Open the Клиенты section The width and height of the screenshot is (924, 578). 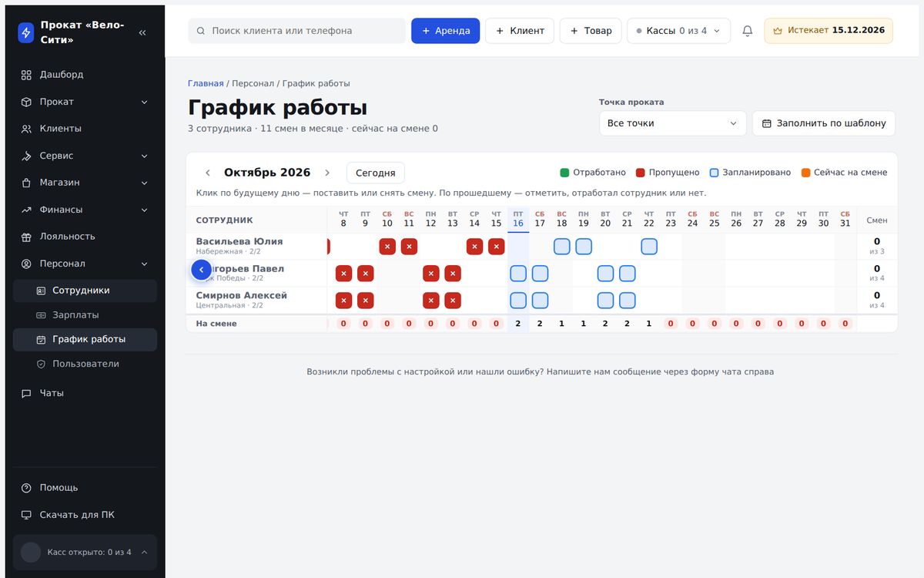(x=85, y=129)
